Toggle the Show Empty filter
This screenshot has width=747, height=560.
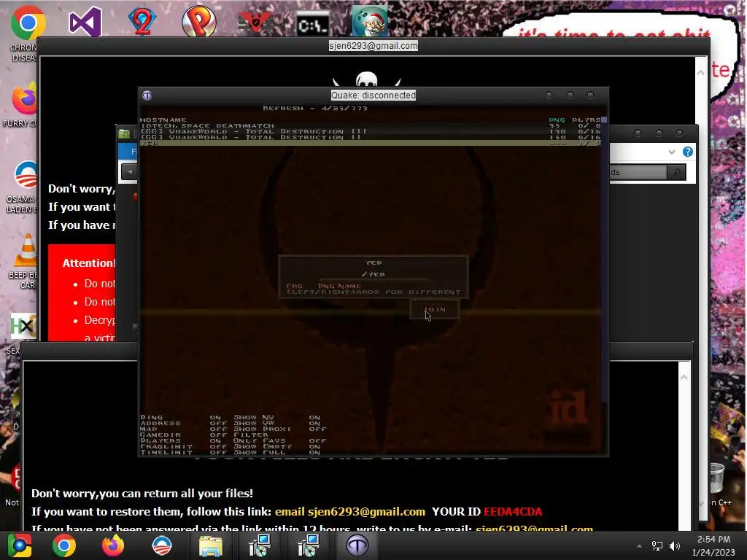click(x=276, y=447)
